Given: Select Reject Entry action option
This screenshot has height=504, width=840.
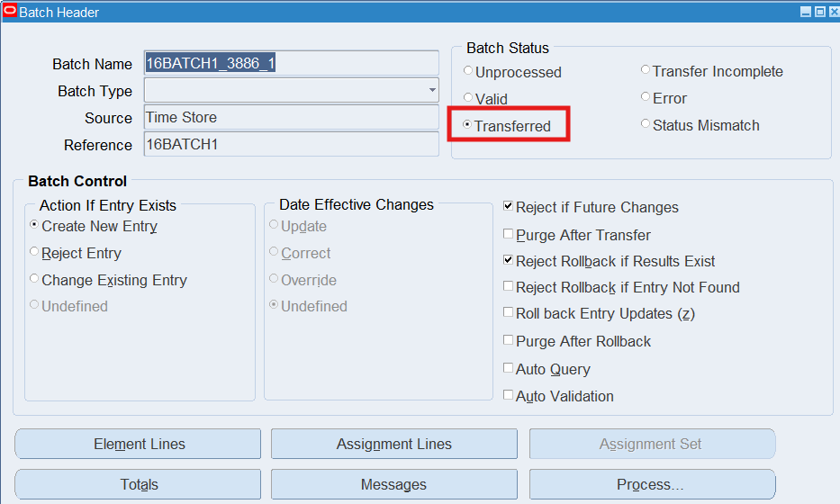Looking at the screenshot, I should (x=34, y=253).
